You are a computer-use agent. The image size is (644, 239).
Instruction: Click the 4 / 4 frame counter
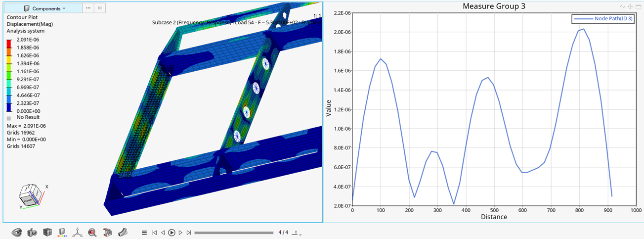point(283,233)
